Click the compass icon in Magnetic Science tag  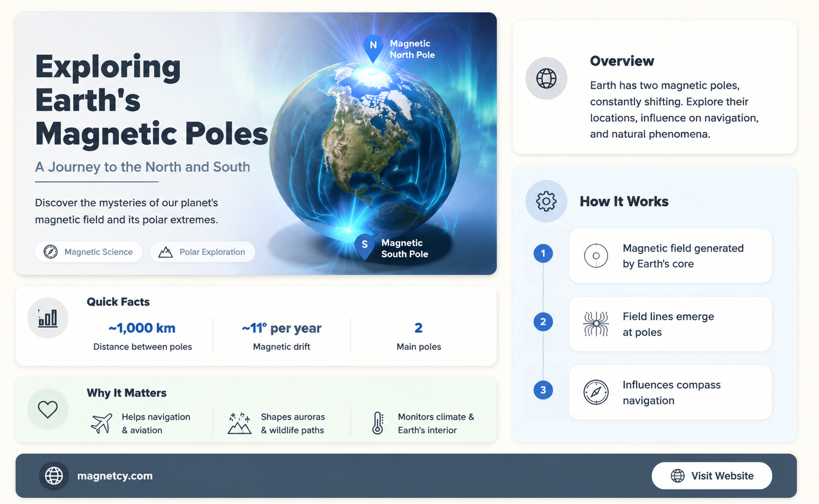tap(50, 252)
